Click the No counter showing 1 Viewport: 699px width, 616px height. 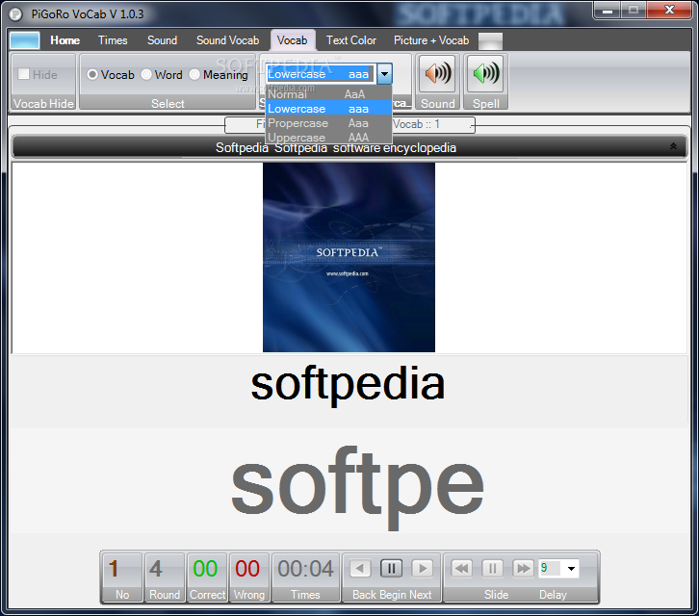[x=122, y=577]
